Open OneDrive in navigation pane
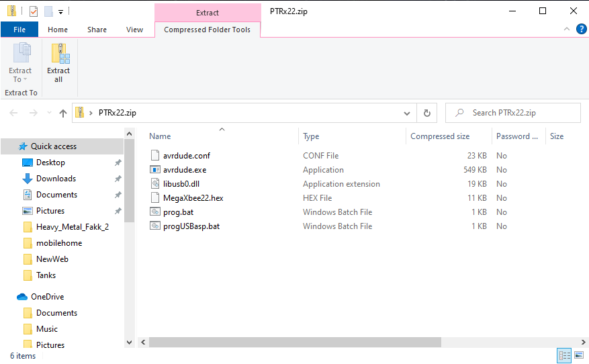 click(x=47, y=297)
